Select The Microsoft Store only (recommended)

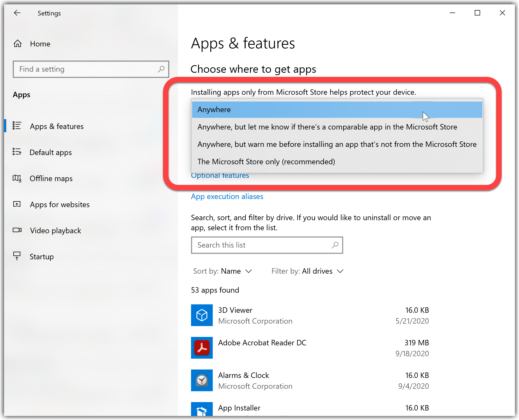(x=266, y=162)
